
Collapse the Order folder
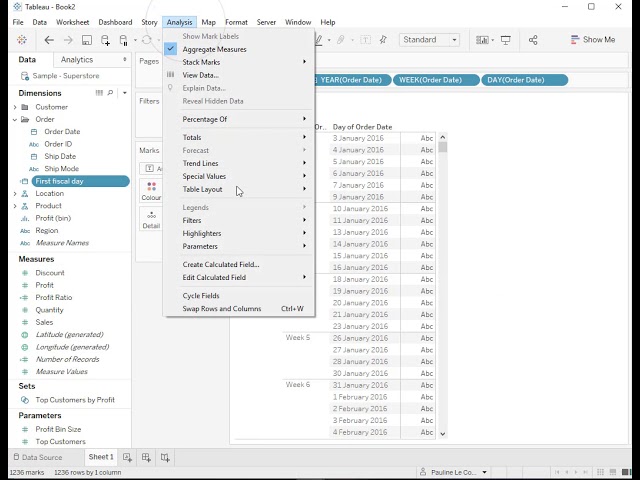coord(15,119)
